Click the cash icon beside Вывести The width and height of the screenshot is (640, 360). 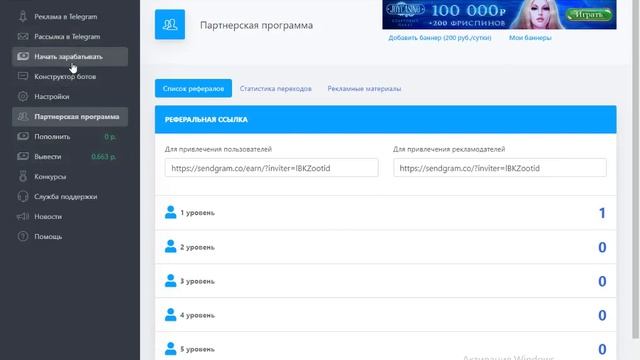pos(23,156)
